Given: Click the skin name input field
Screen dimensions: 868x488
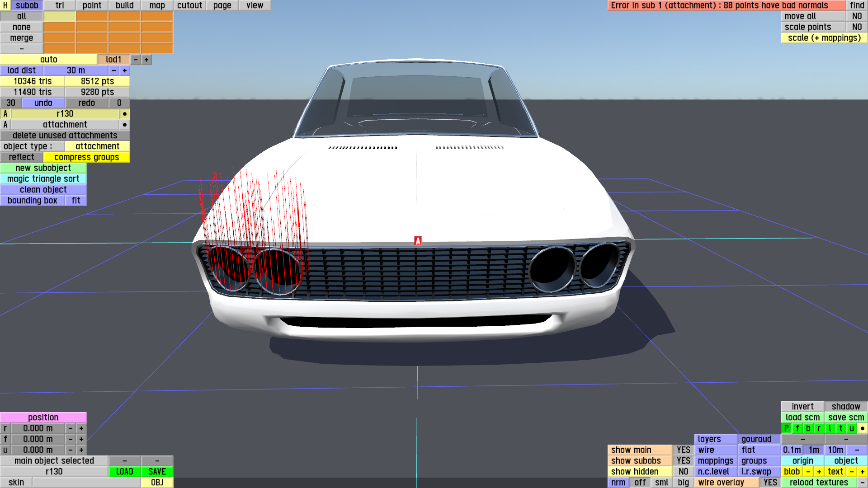Looking at the screenshot, I should tap(86, 483).
